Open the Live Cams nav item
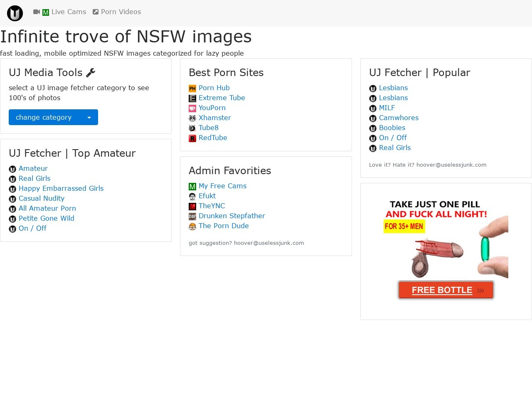Screen dimensions: 532x399 69,12
